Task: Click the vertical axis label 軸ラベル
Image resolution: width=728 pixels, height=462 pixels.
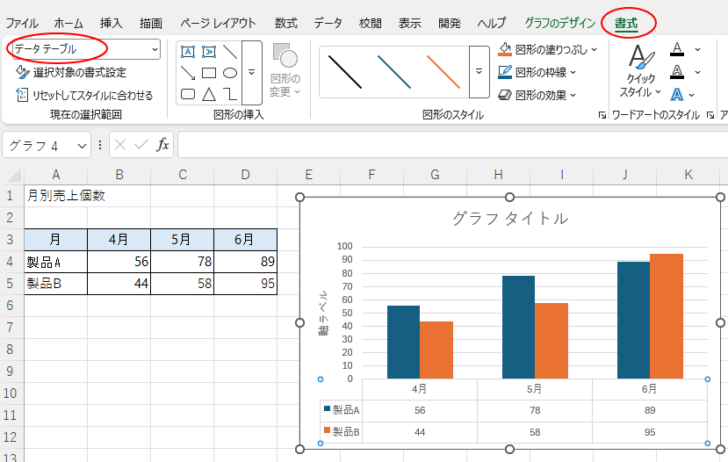Action: [x=323, y=312]
